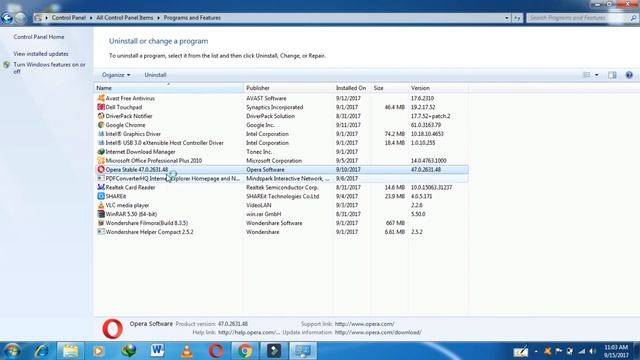Open Opera from the taskbar
This screenshot has height=360, width=640.
click(x=216, y=351)
